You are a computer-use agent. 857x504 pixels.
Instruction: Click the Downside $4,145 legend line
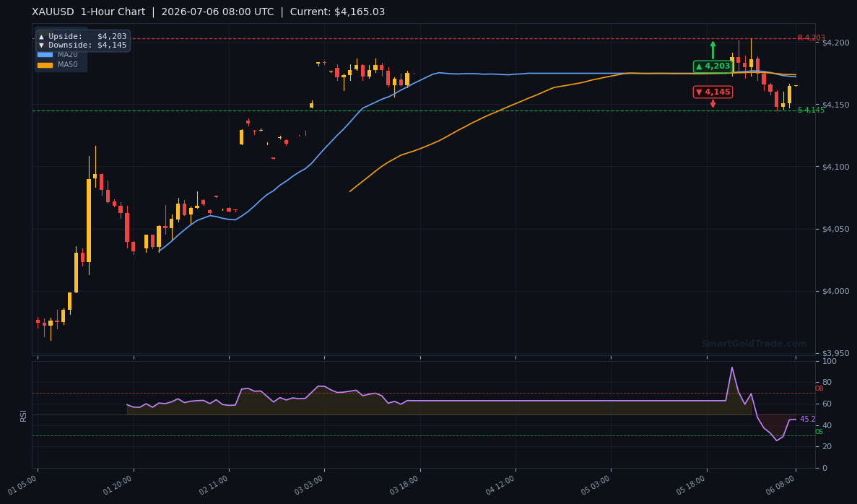pos(82,45)
